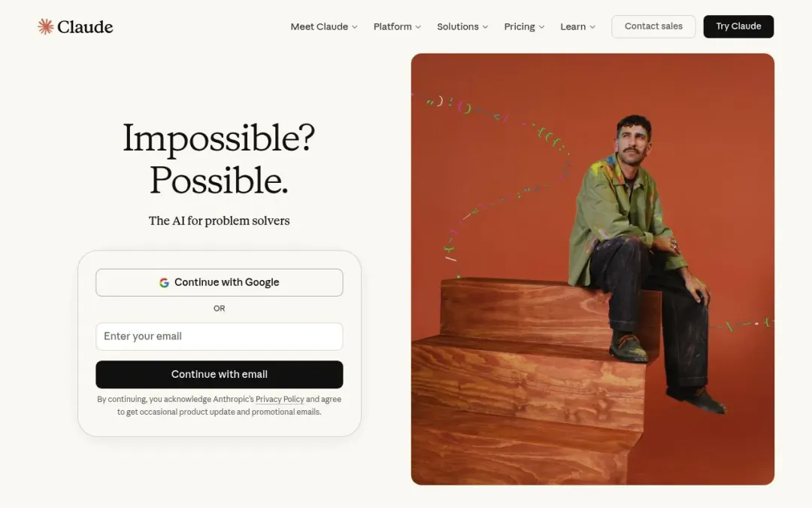Click the Google "G" logo icon
This screenshot has width=812, height=508.
(164, 282)
